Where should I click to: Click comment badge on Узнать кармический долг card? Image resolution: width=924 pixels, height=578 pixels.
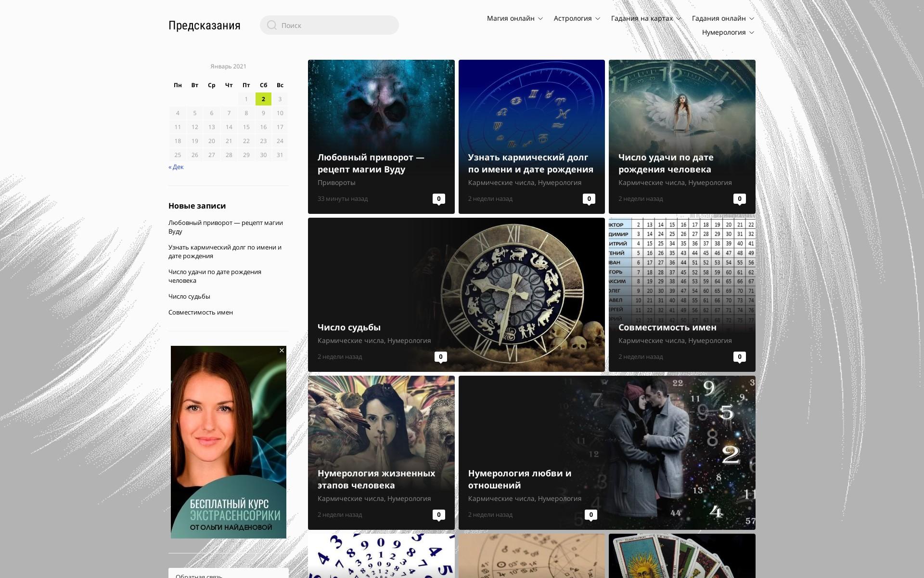click(x=589, y=198)
